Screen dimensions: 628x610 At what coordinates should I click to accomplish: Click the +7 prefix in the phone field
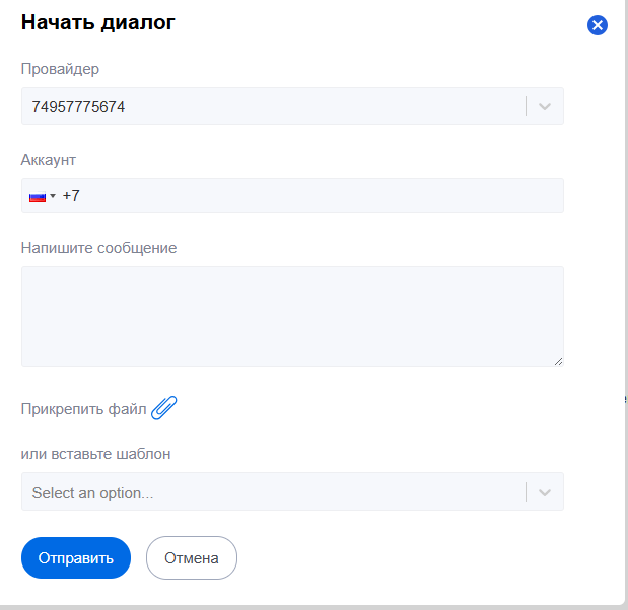71,196
